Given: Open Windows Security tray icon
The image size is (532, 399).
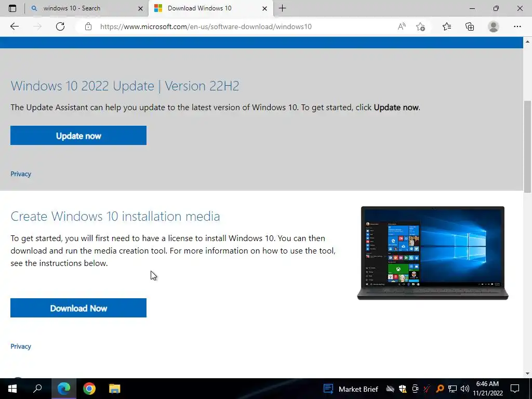Looking at the screenshot, I should coord(403,389).
